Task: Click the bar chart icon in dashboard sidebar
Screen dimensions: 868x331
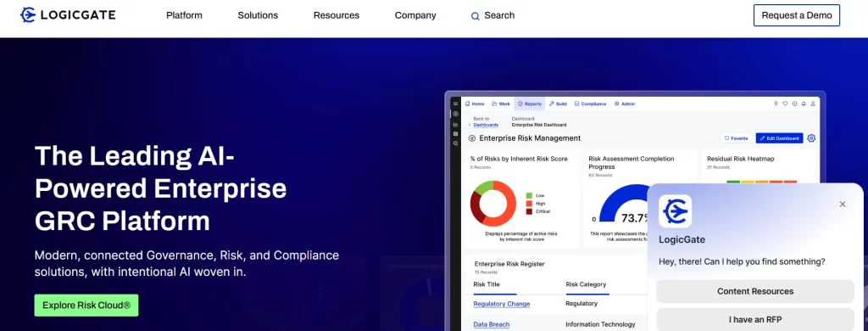Action: click(x=455, y=124)
